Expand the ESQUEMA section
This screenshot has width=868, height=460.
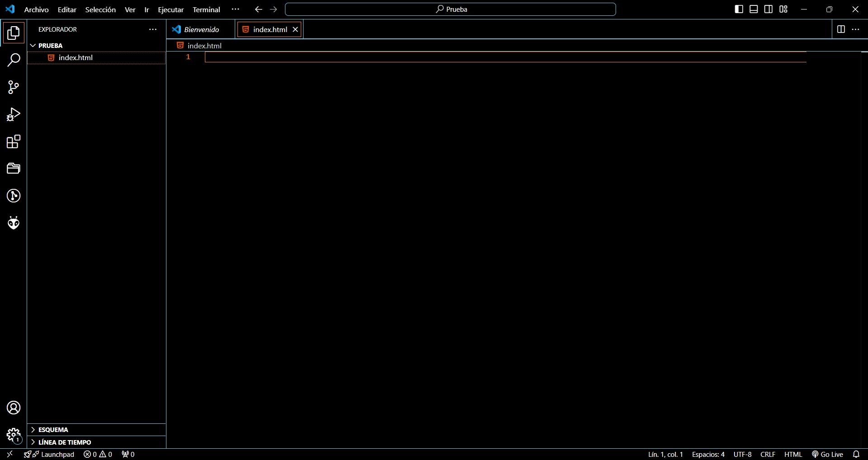click(96, 430)
